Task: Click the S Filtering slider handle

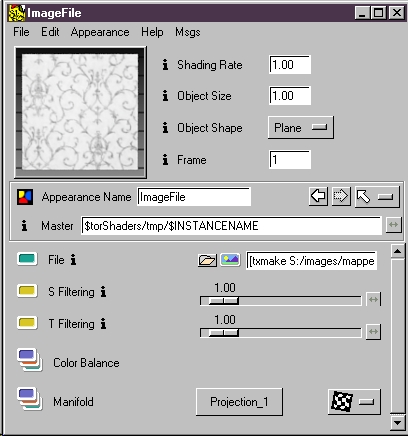Action: [x=223, y=301]
